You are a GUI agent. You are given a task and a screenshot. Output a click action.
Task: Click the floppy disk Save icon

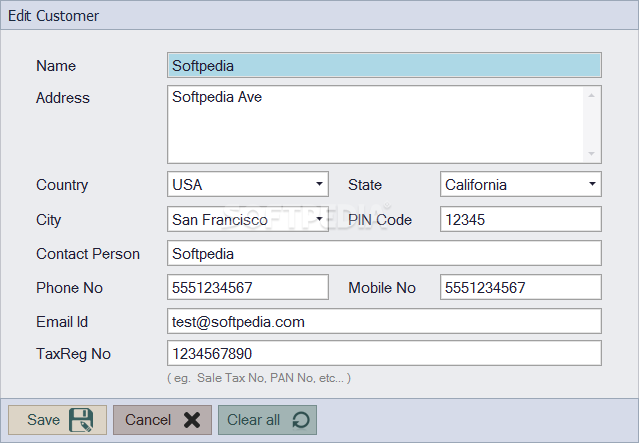tap(82, 420)
